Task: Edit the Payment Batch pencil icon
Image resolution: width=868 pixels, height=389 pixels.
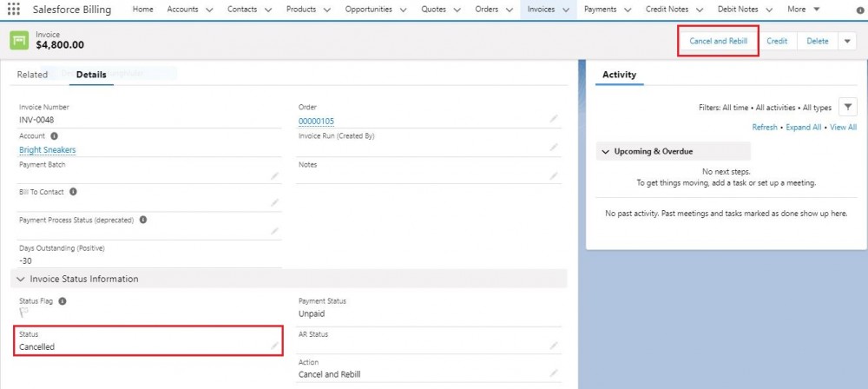Action: point(274,175)
